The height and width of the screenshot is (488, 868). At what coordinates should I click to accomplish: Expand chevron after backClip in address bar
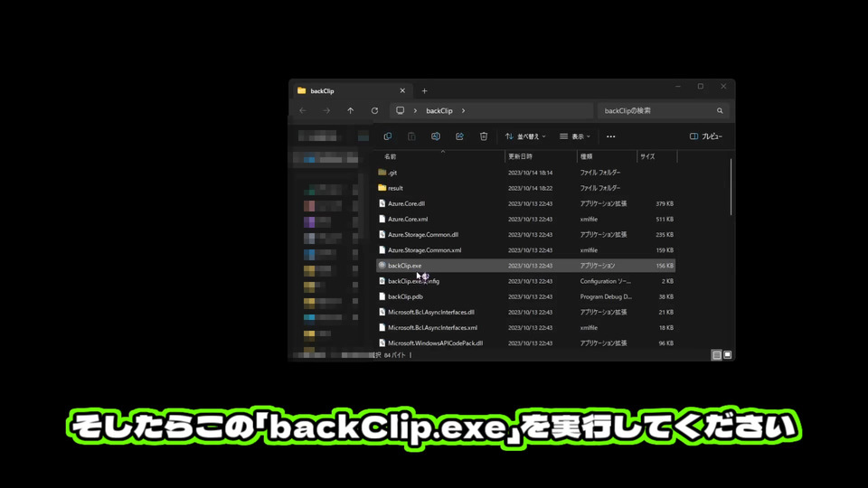(463, 110)
